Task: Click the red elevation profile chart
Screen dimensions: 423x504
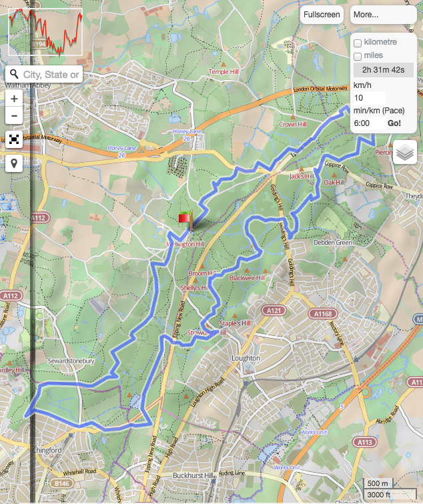Action: click(45, 32)
